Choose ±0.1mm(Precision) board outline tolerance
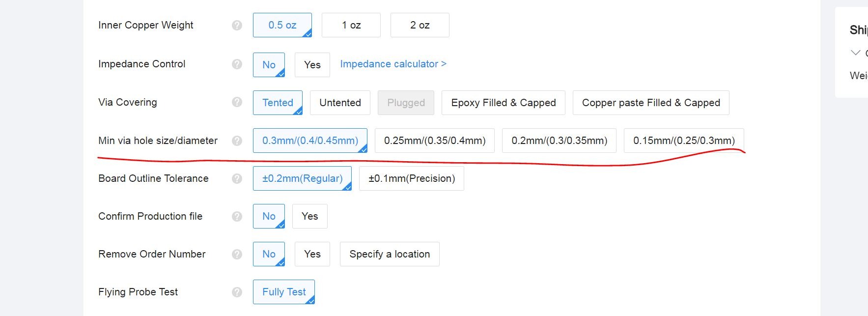868x316 pixels. click(412, 178)
